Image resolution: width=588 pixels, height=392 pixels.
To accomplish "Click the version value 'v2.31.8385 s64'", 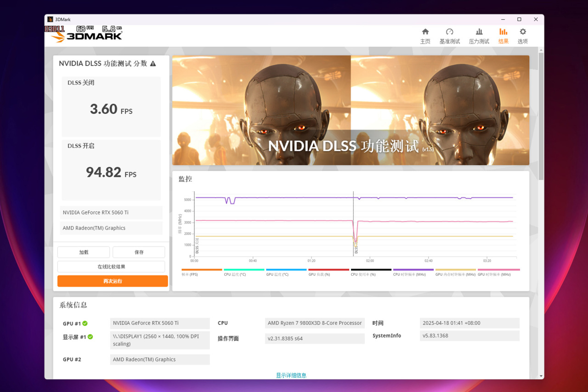I will 315,339.
